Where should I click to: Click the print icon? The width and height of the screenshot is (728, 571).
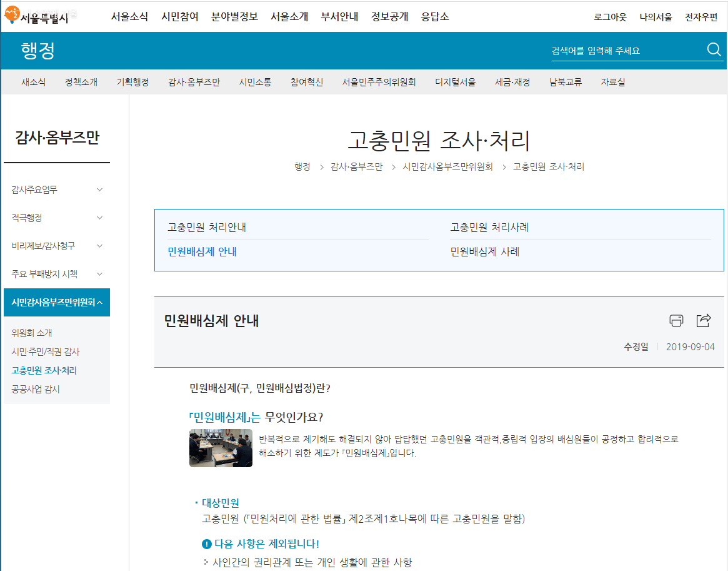676,321
